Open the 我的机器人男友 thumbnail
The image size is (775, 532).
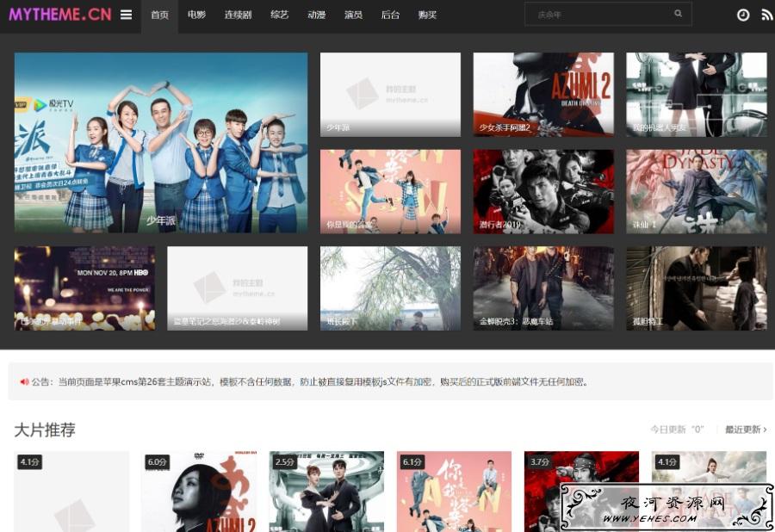(697, 95)
